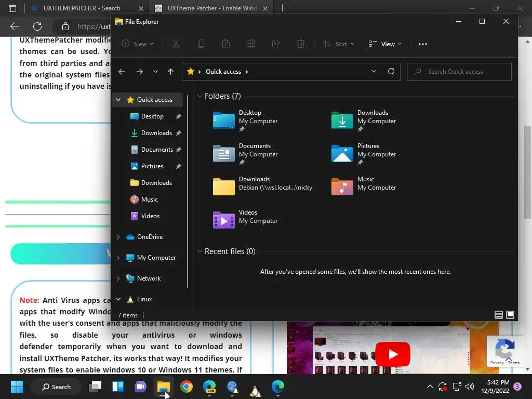Click the Delete trash icon in toolbar
The image size is (532, 399).
(301, 44)
